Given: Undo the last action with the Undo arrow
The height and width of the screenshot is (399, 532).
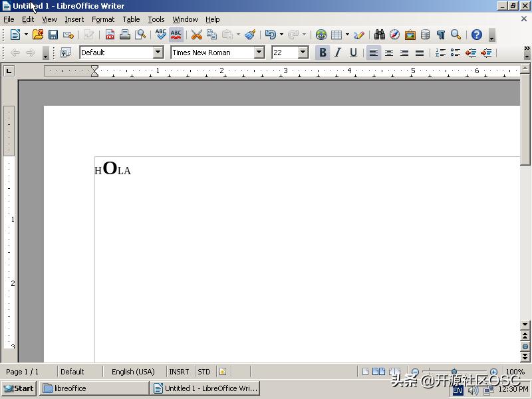Looking at the screenshot, I should click(271, 35).
